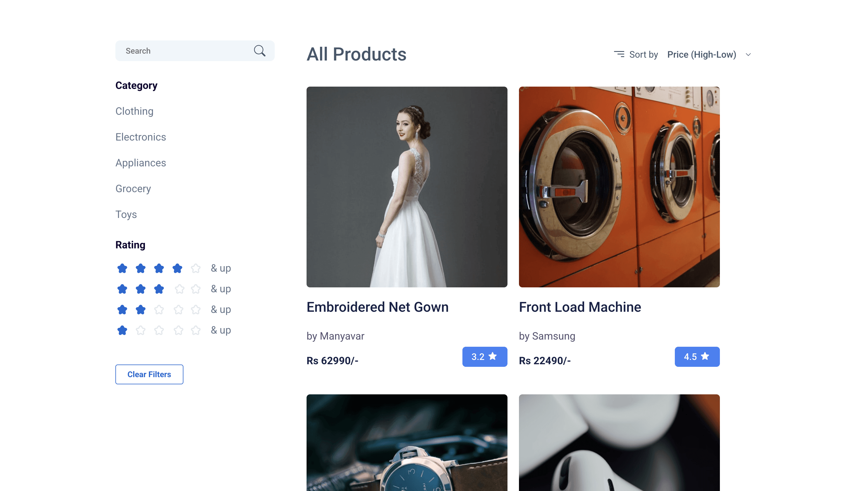Click the search magnifier icon
This screenshot has height=491, width=868.
click(259, 51)
